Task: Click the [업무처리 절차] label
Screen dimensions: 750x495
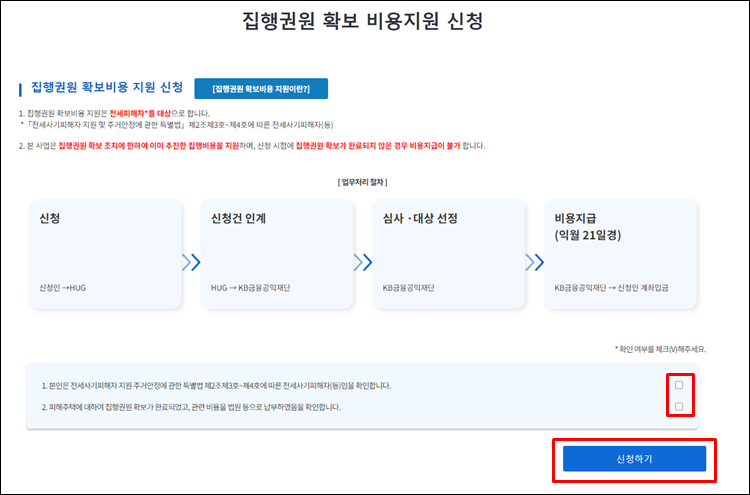Action: pos(363,182)
